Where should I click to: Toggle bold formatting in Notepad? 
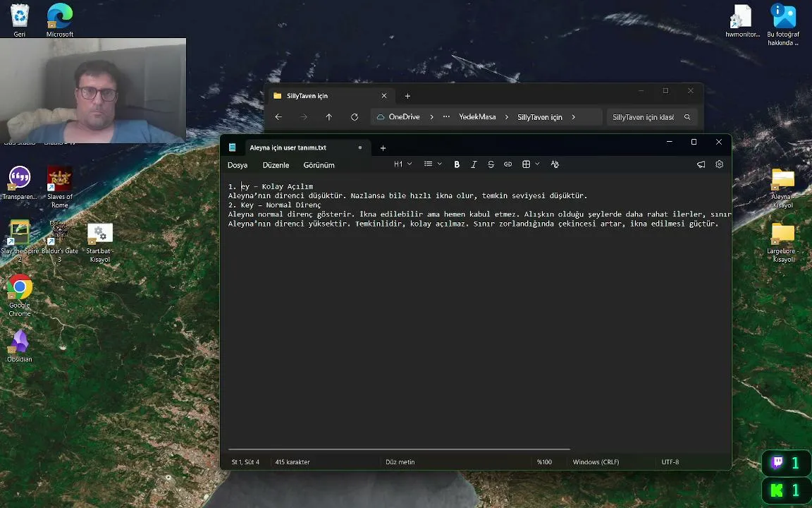click(x=457, y=164)
